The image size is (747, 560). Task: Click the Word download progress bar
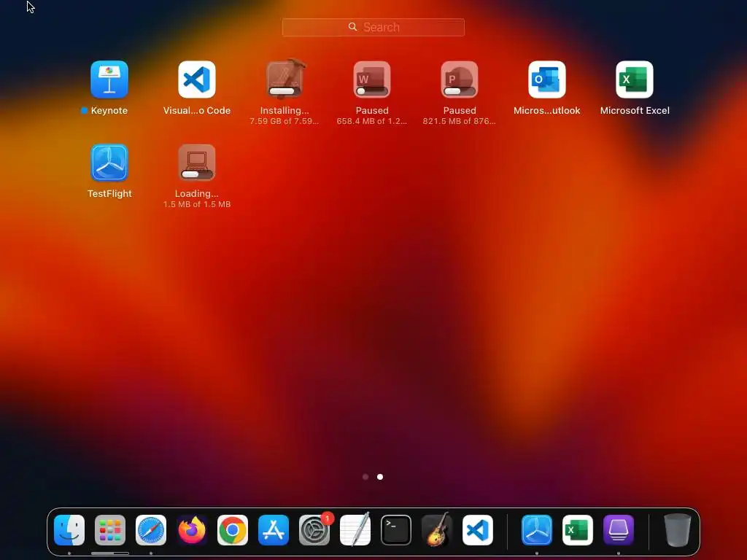tap(372, 91)
